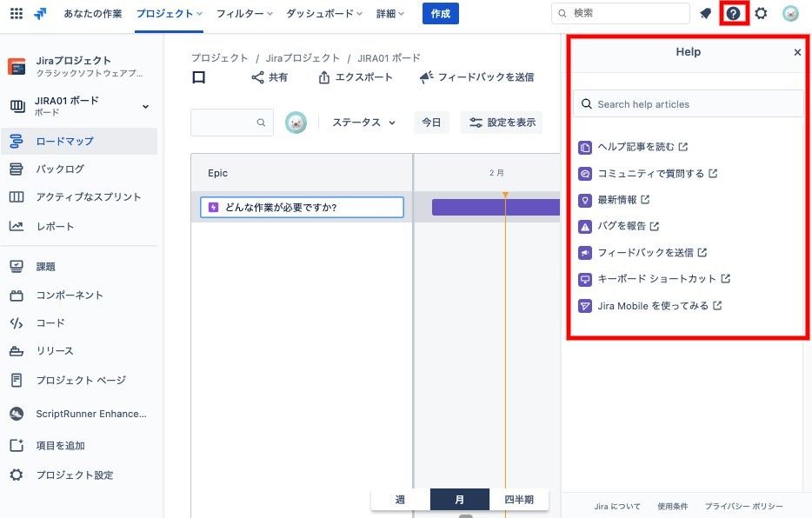Click the どんな作業が必要ですか? epic name input
This screenshot has height=518, width=812.
pos(302,208)
